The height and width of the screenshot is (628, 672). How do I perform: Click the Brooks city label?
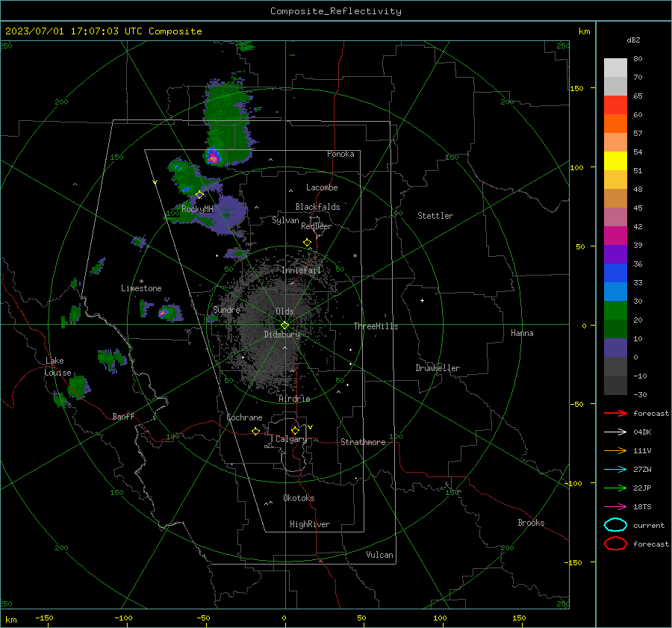(x=531, y=523)
